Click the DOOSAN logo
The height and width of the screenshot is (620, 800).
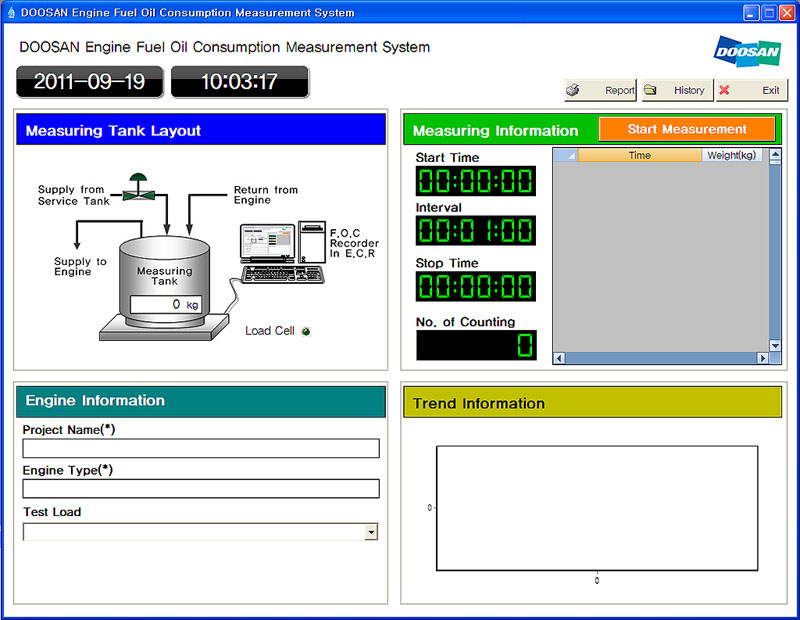pyautogui.click(x=748, y=50)
